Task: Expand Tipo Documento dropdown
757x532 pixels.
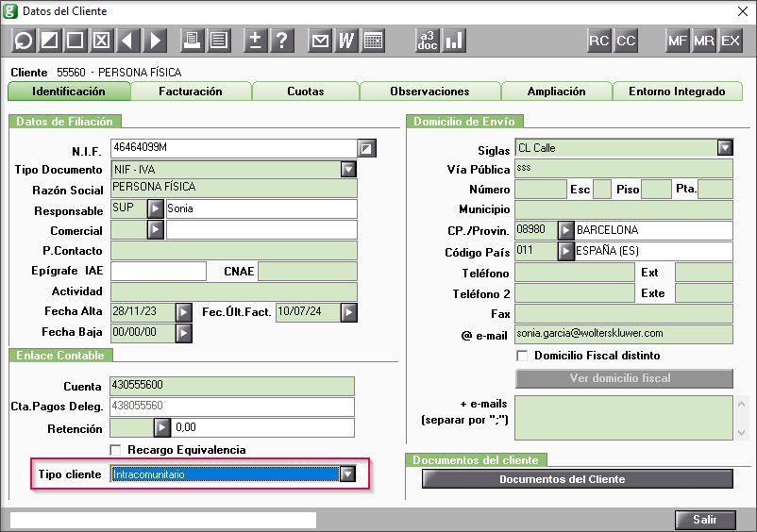Action: click(348, 169)
